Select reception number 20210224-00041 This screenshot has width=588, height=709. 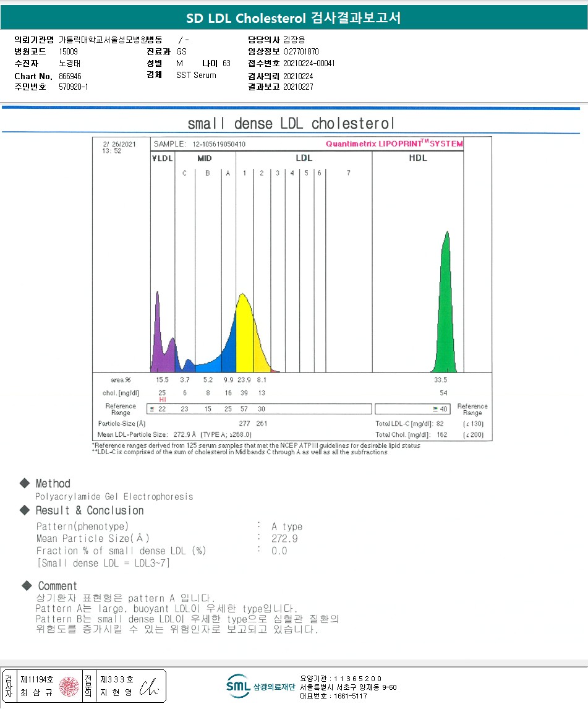pos(309,63)
